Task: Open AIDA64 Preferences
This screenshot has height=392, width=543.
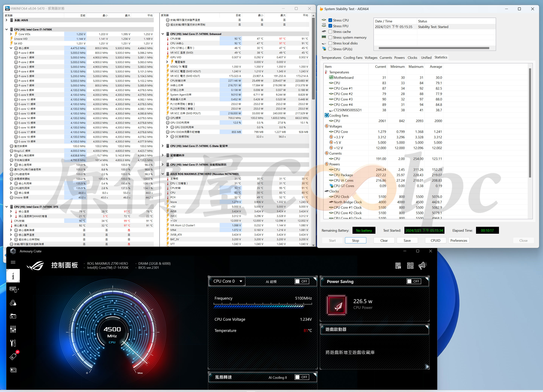Action: tap(458, 240)
